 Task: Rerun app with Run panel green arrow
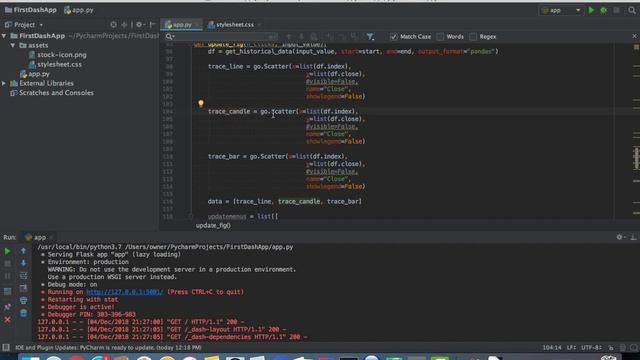(7, 251)
